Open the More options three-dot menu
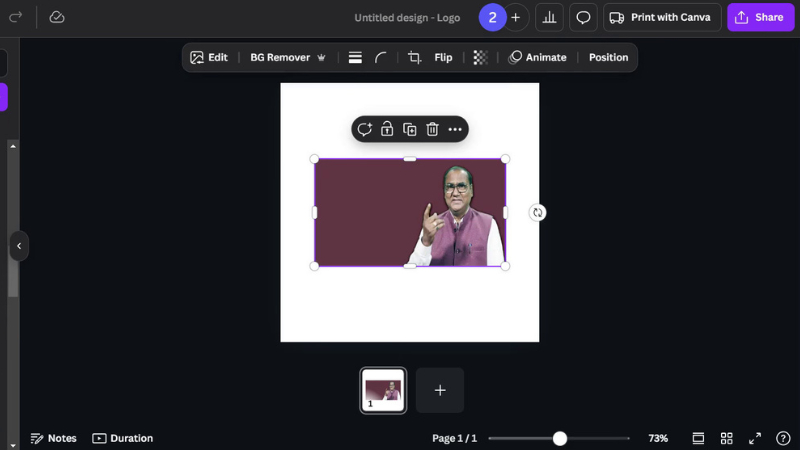The height and width of the screenshot is (450, 800). tap(455, 130)
